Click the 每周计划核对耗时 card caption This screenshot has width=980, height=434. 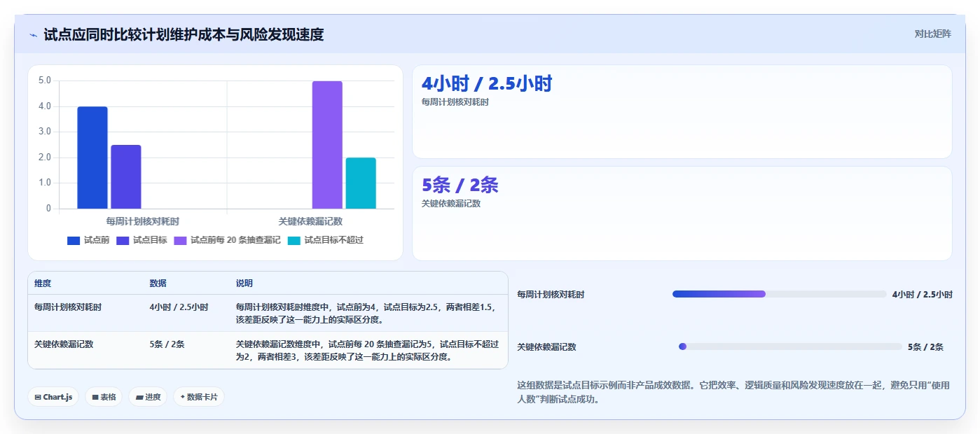point(455,102)
